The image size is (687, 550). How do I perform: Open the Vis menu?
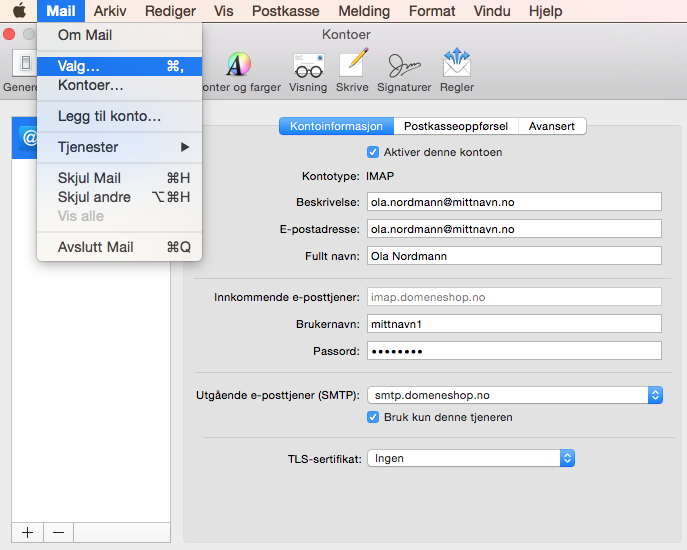coord(223,11)
